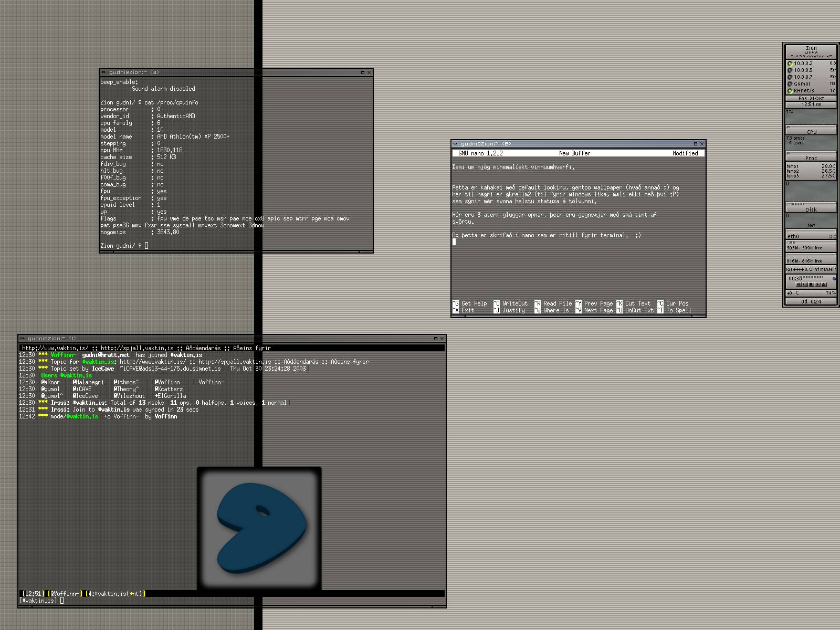Open window menu of the irssi terminal
Image resolution: width=840 pixels, height=630 pixels.
(x=23, y=339)
